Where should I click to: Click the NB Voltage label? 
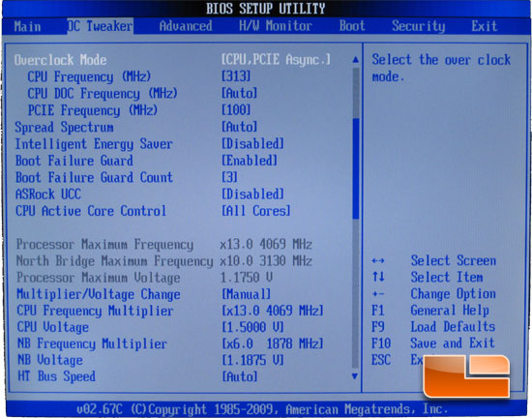coord(50,360)
